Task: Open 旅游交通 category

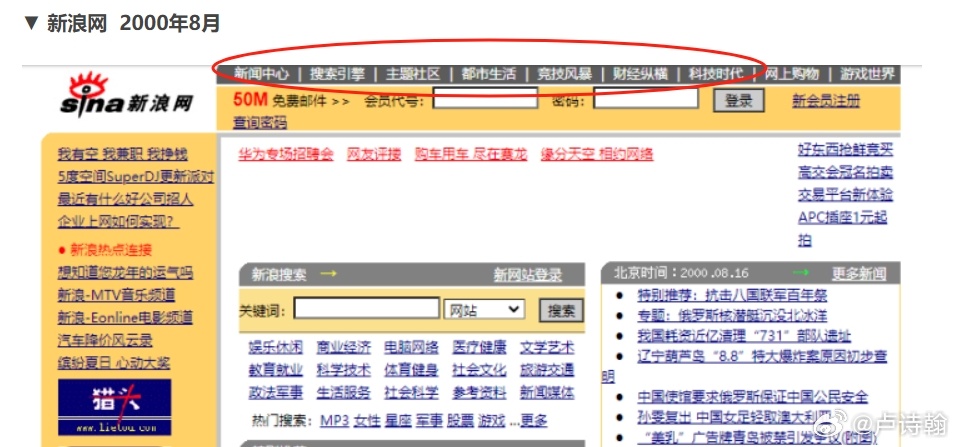Action: (547, 370)
